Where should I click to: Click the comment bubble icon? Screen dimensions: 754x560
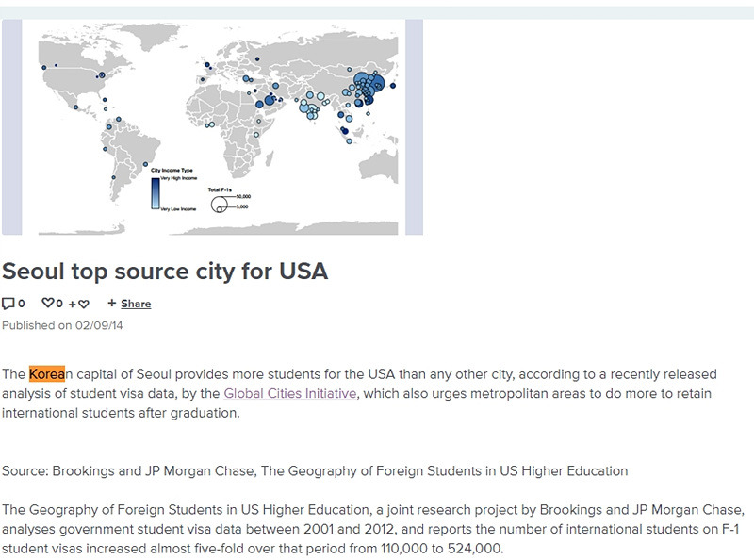[x=8, y=303]
